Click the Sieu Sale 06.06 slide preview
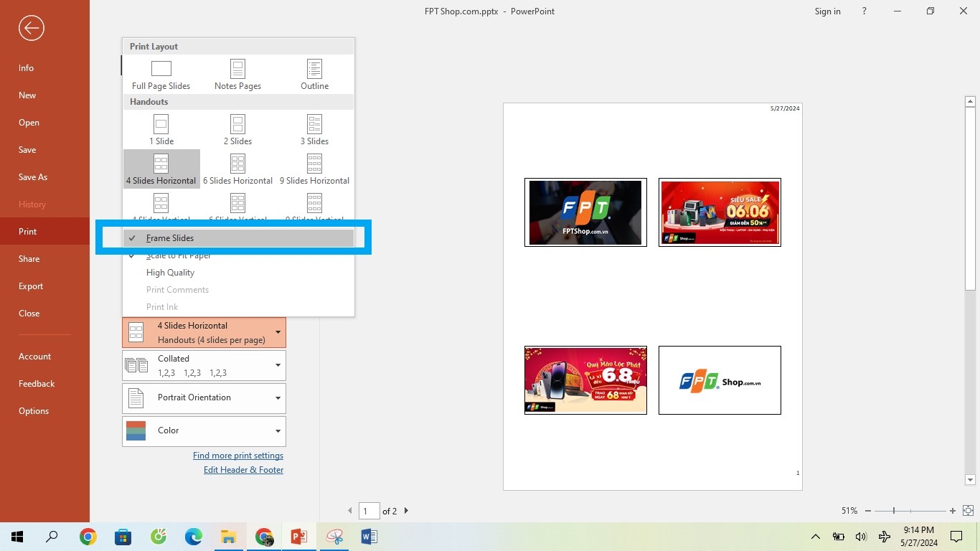The image size is (980, 551). click(x=720, y=212)
